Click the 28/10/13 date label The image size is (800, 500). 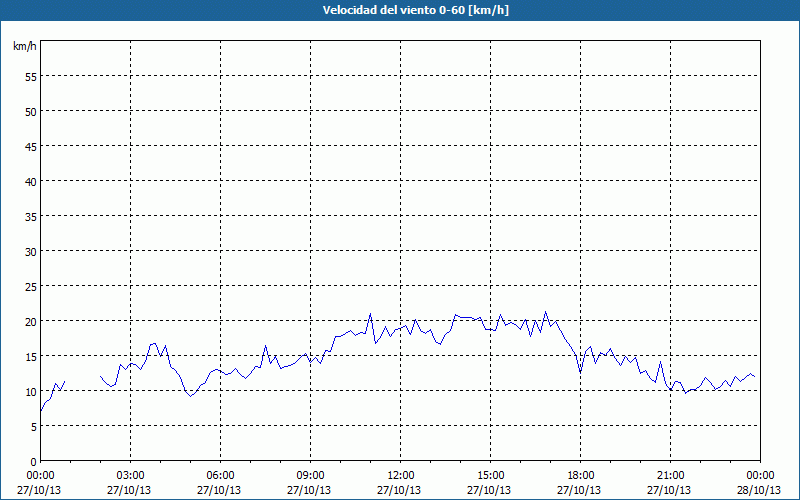click(x=759, y=490)
